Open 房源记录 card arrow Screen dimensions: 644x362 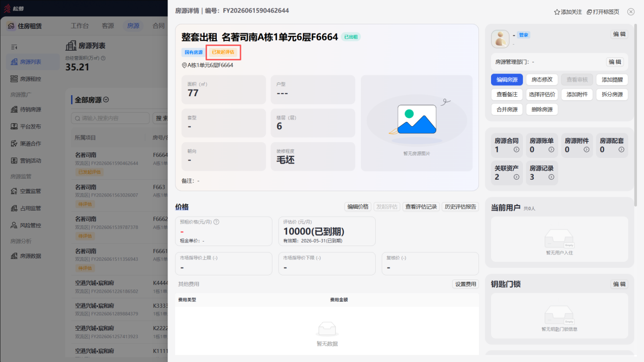point(551,177)
